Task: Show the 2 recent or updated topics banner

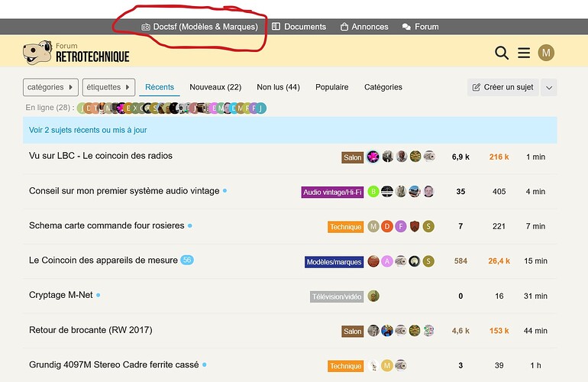Action: [88, 130]
